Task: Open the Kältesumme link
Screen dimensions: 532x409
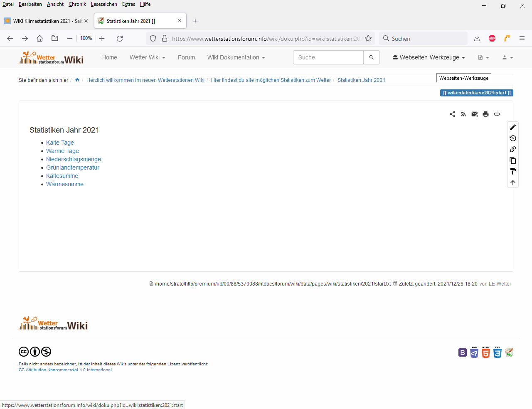Action: pos(62,176)
